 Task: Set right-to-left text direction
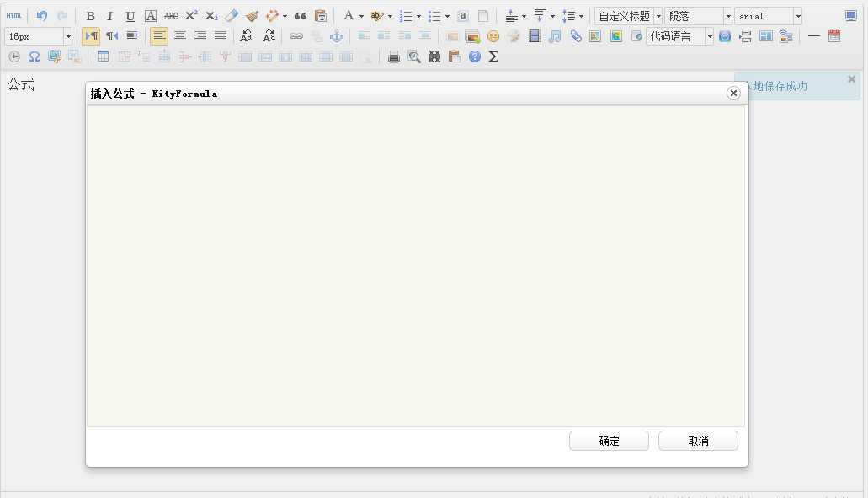click(x=112, y=36)
